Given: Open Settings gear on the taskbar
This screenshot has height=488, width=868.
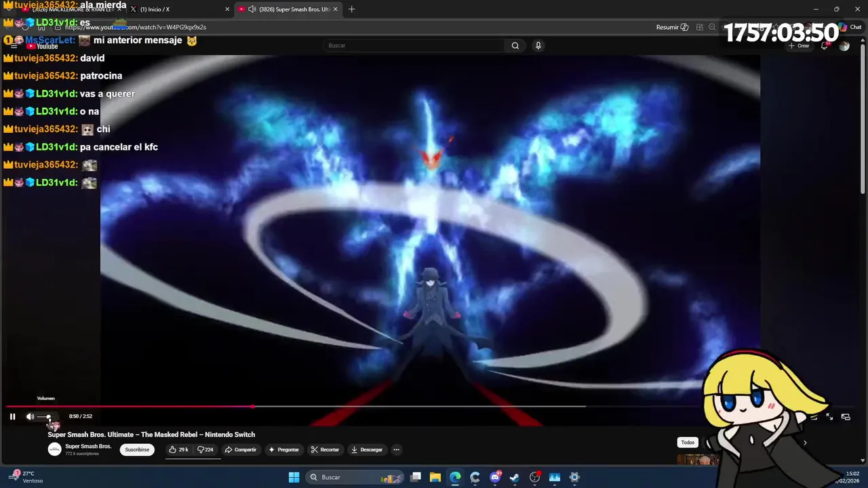Looking at the screenshot, I should click(x=574, y=477).
